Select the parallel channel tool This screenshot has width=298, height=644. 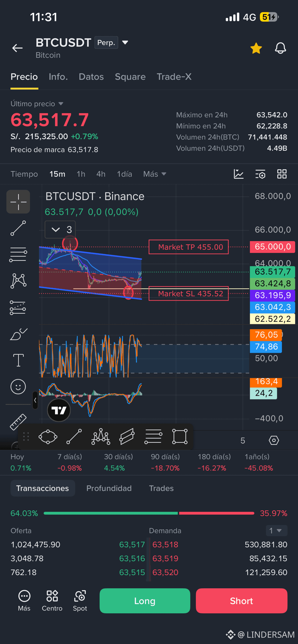(x=127, y=437)
